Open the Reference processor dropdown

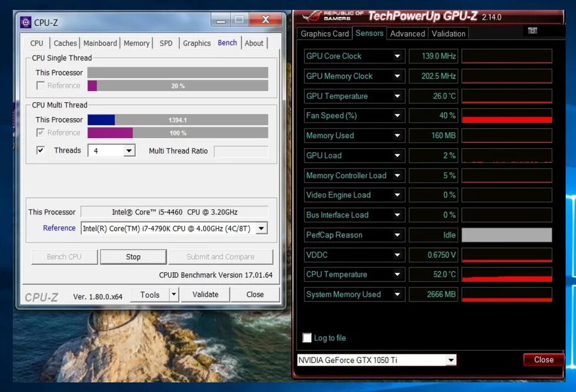[261, 228]
